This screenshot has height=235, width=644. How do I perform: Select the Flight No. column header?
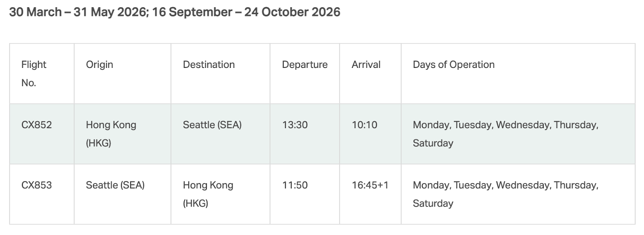pyautogui.click(x=34, y=74)
